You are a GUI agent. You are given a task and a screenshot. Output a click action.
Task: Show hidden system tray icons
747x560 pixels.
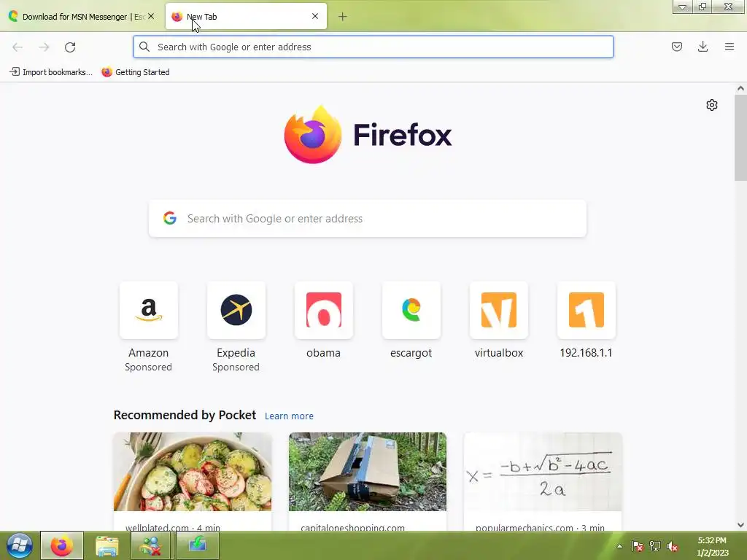[619, 546]
